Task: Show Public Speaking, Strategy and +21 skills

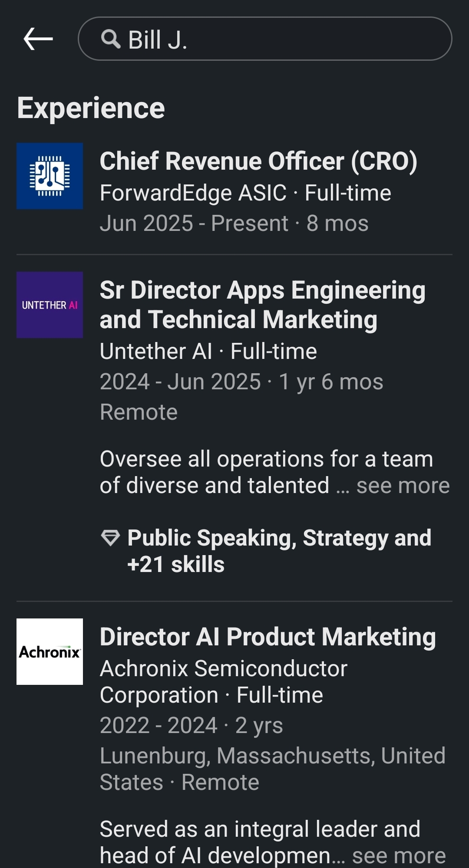Action: [x=279, y=551]
